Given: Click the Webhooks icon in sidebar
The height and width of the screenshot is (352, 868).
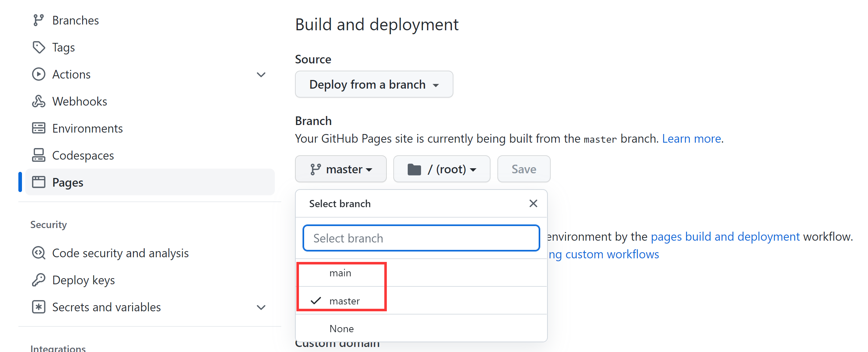Looking at the screenshot, I should (39, 101).
